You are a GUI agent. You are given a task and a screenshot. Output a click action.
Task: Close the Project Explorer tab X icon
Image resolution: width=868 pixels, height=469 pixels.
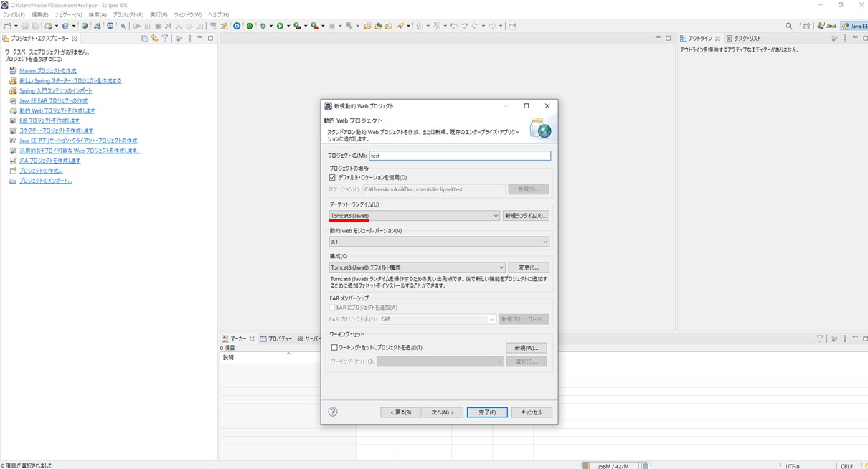75,39
